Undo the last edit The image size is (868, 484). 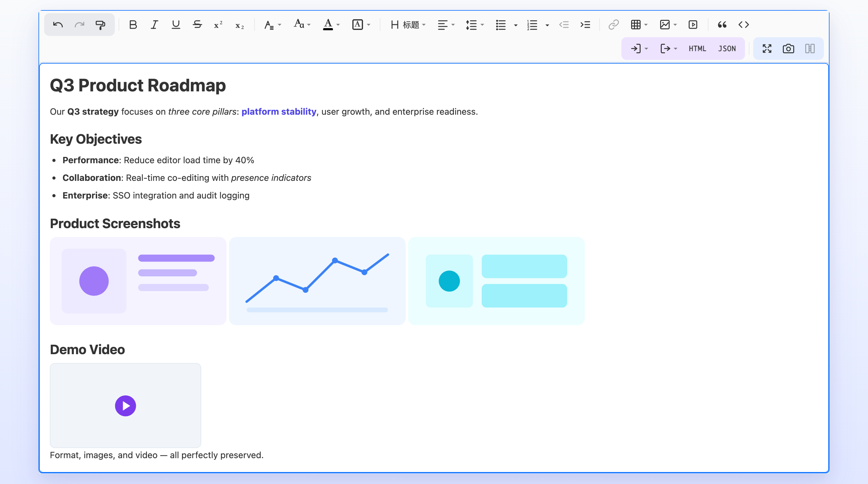[x=58, y=25]
